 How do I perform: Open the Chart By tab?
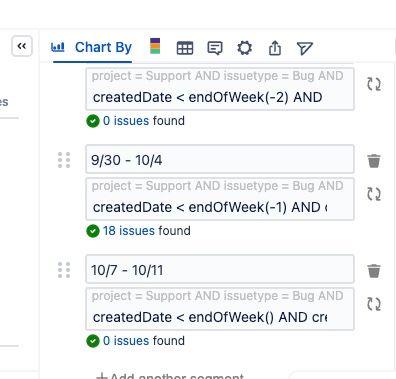click(x=92, y=47)
